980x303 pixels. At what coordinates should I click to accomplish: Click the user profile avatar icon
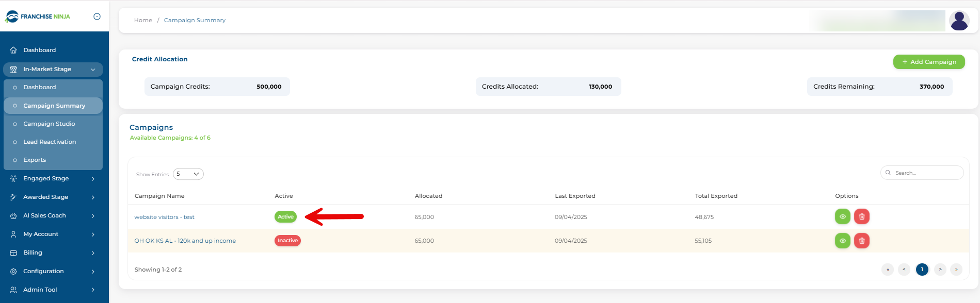pos(959,21)
